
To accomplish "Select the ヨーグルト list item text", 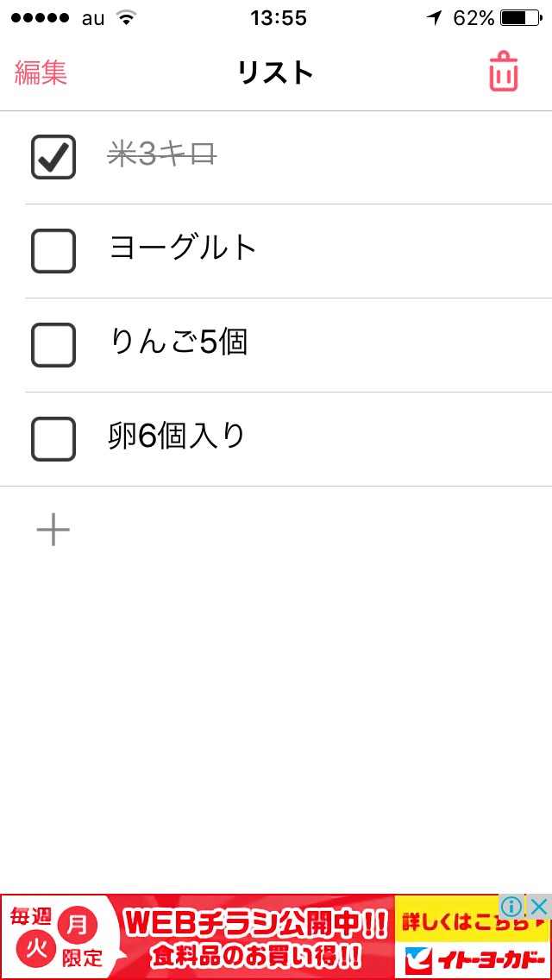I will coord(184,248).
